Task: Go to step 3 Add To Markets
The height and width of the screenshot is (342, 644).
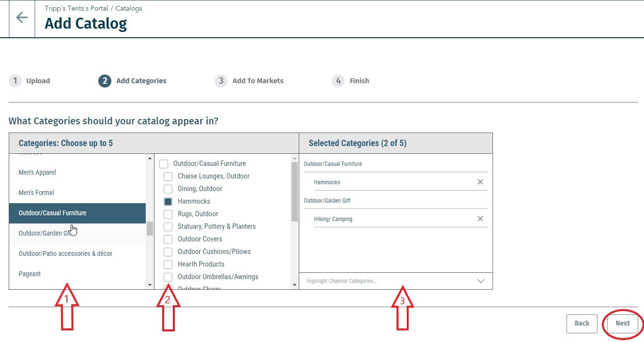Action: [249, 81]
